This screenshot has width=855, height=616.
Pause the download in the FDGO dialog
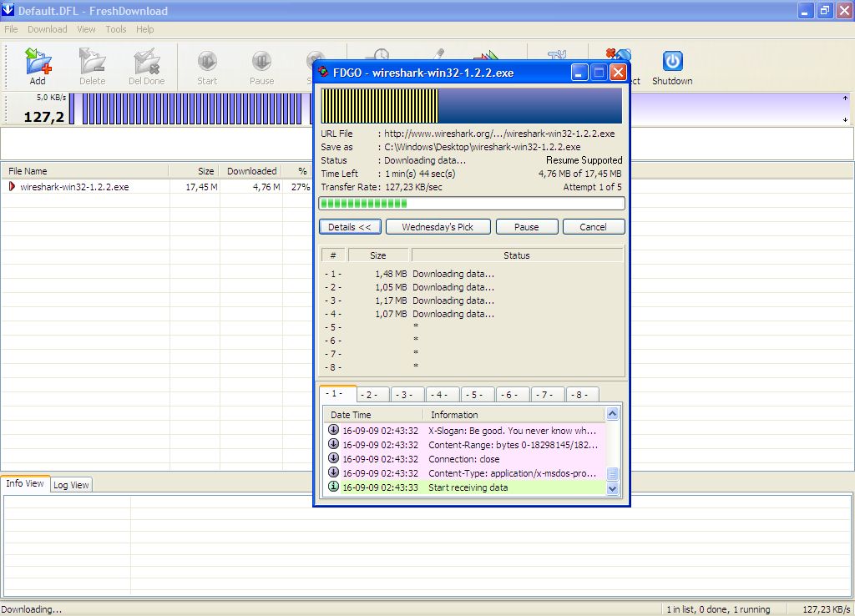click(x=527, y=227)
